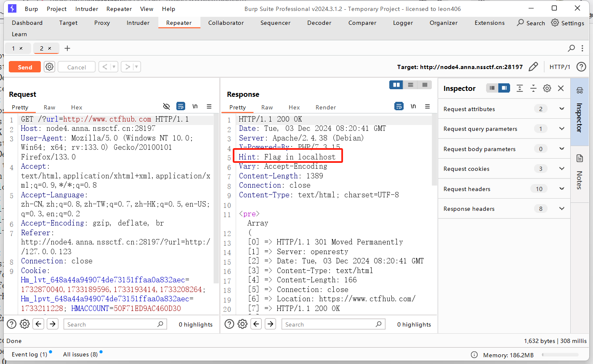This screenshot has width=593, height=364.
Task: Open the Dashboard tab
Action: pyautogui.click(x=27, y=23)
